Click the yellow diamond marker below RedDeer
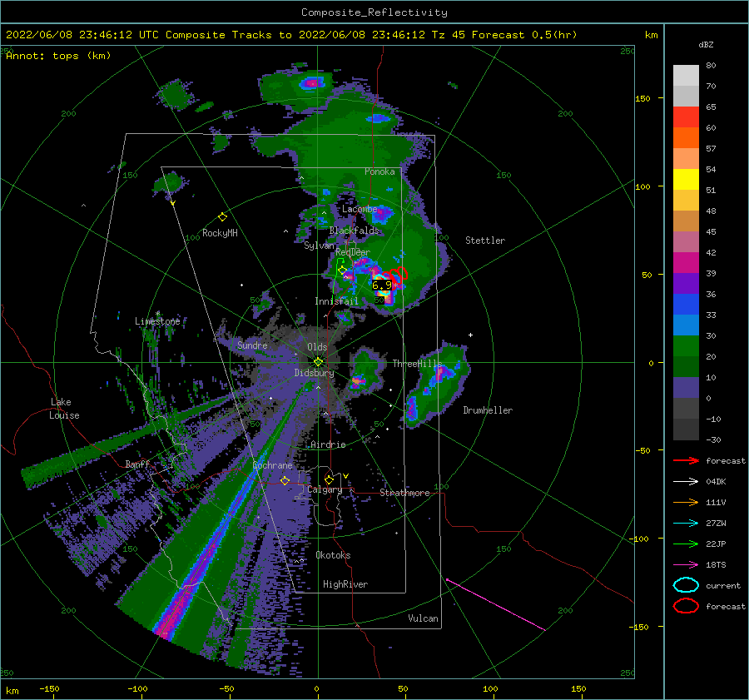 pyautogui.click(x=342, y=271)
